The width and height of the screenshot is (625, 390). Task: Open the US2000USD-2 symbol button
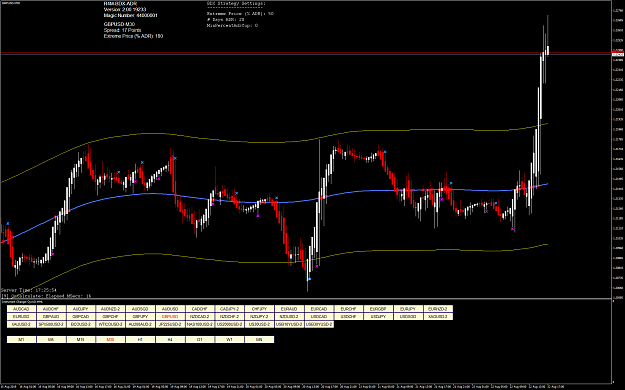(x=230, y=325)
